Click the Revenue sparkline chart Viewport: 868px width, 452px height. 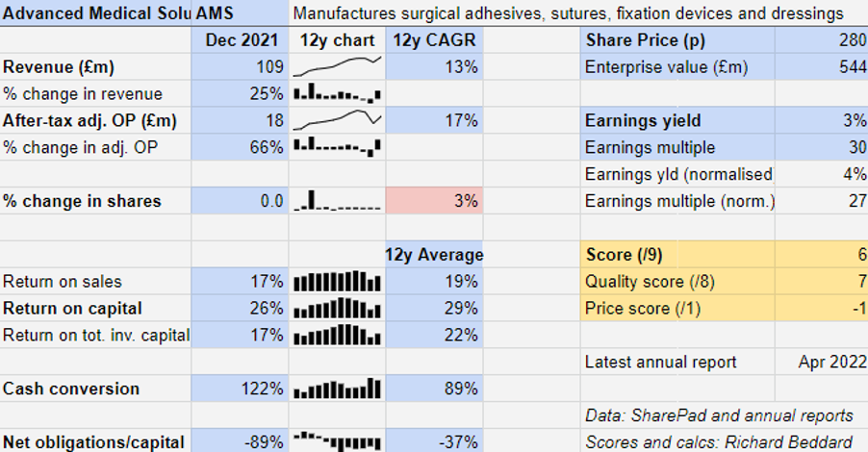pos(337,67)
